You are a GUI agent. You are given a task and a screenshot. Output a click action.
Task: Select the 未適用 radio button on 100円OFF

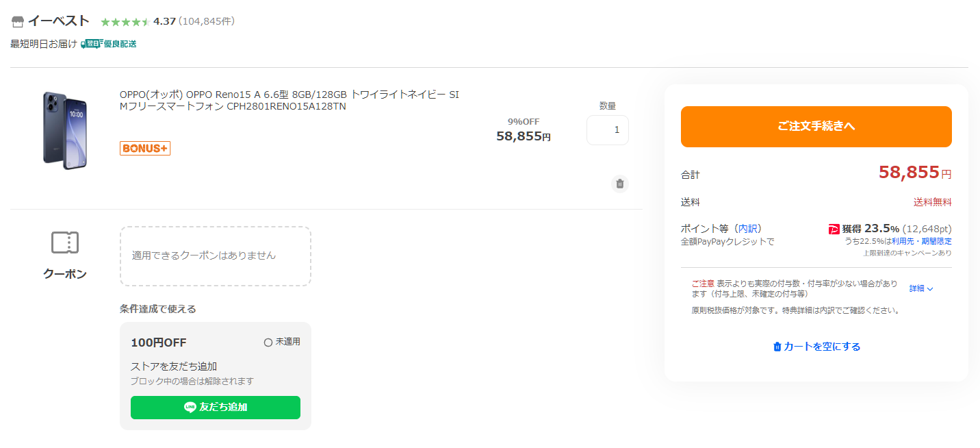268,342
